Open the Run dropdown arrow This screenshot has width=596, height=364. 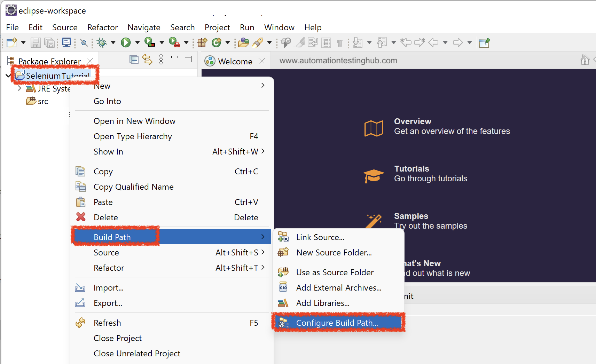138,43
